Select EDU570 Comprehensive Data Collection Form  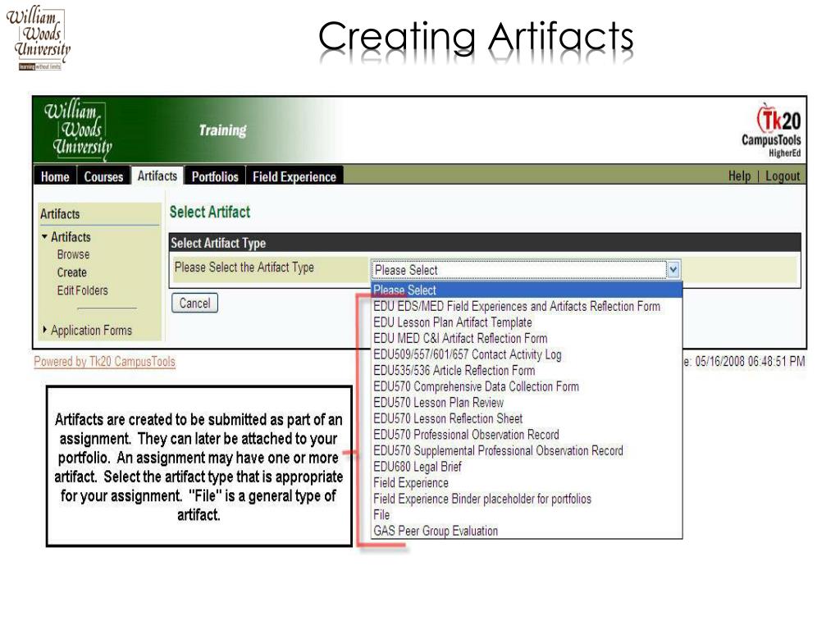point(527,386)
